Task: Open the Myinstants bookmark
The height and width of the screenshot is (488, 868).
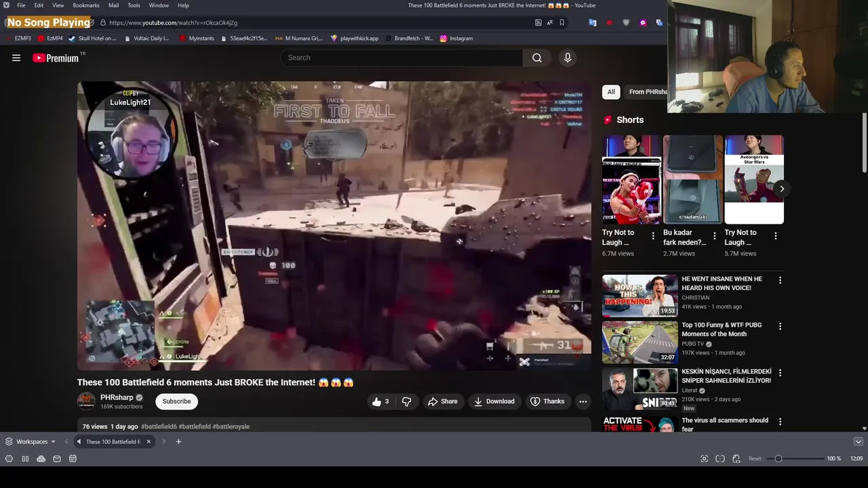Action: point(197,39)
